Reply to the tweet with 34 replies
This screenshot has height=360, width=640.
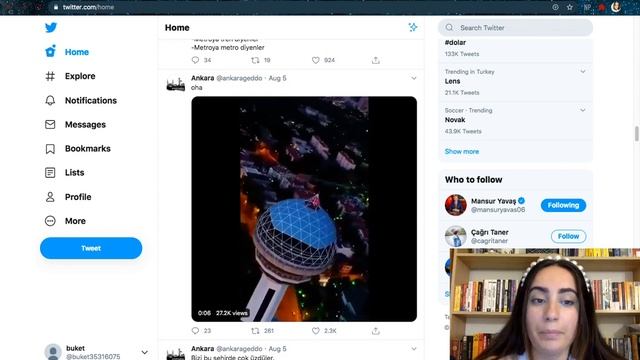point(196,60)
